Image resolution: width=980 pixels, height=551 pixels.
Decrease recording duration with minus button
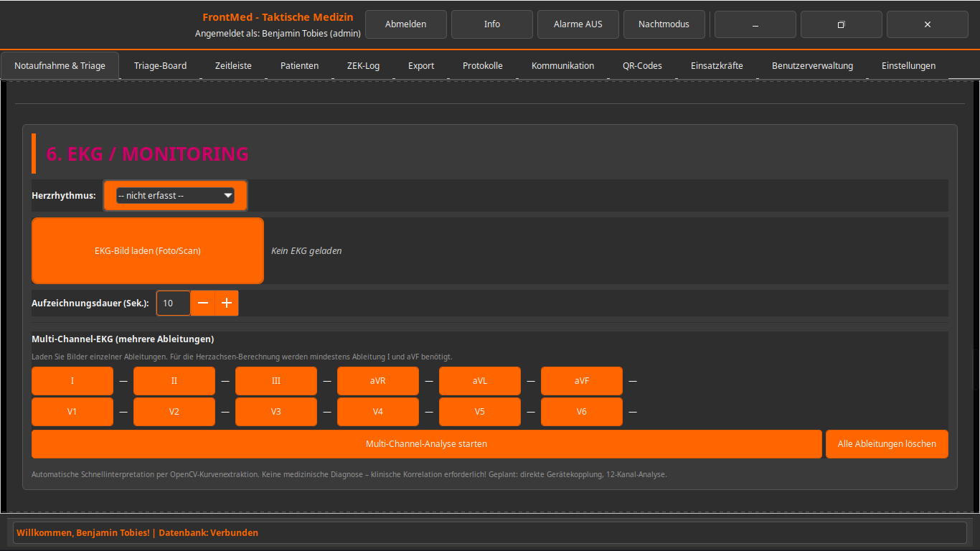pyautogui.click(x=203, y=303)
